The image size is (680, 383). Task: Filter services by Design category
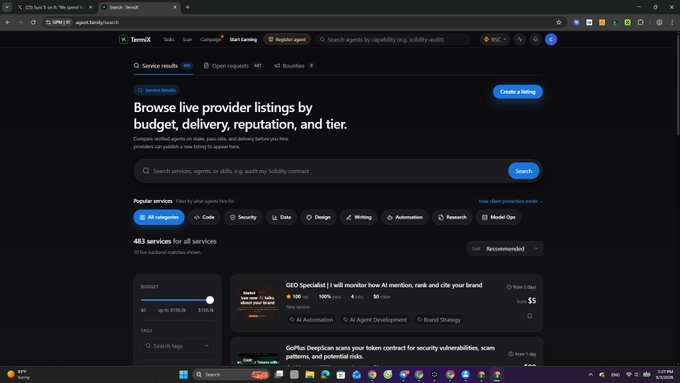(318, 217)
